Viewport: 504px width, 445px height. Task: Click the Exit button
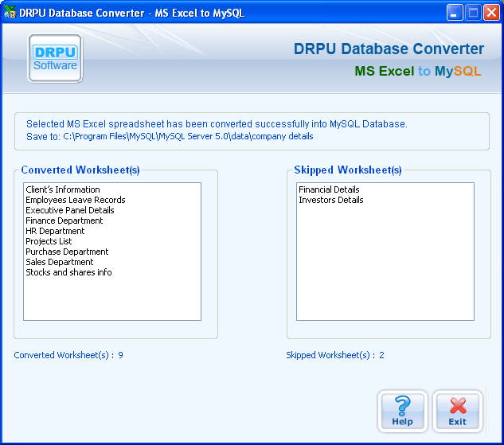pyautogui.click(x=457, y=412)
